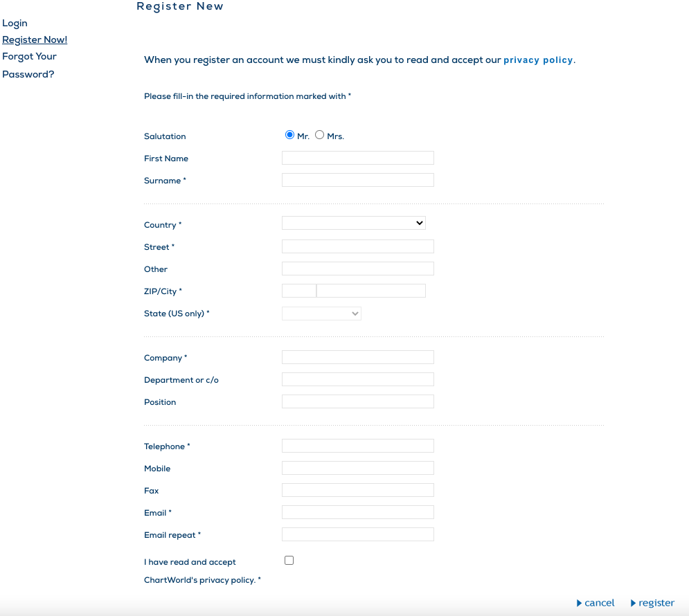
Task: Select the Mr. salutation radio button
Action: 289,135
